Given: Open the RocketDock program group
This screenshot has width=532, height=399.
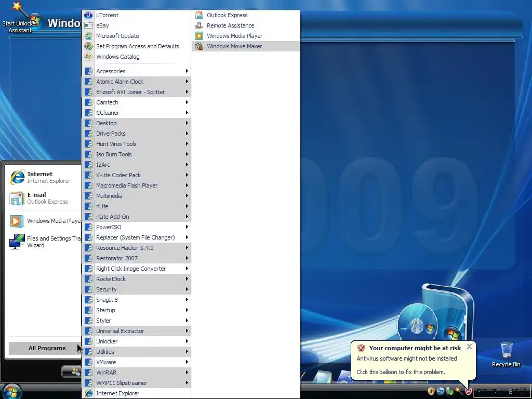Looking at the screenshot, I should pyautogui.click(x=136, y=279).
